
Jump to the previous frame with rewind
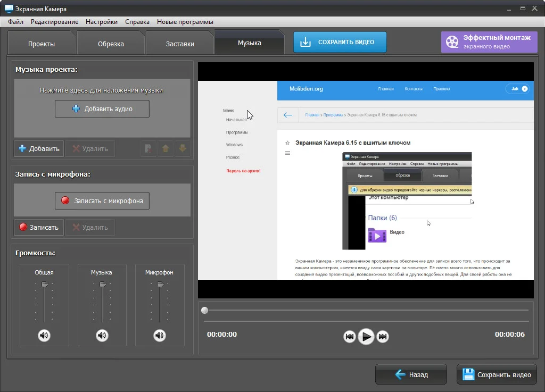[x=349, y=337]
